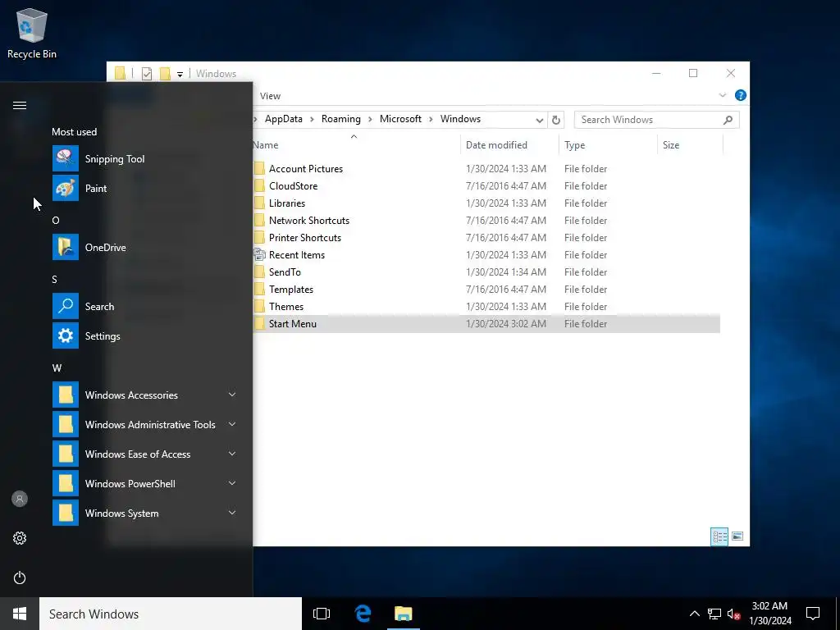Click the Windows Ease of Access folder icon
The height and width of the screenshot is (630, 840).
(66, 454)
